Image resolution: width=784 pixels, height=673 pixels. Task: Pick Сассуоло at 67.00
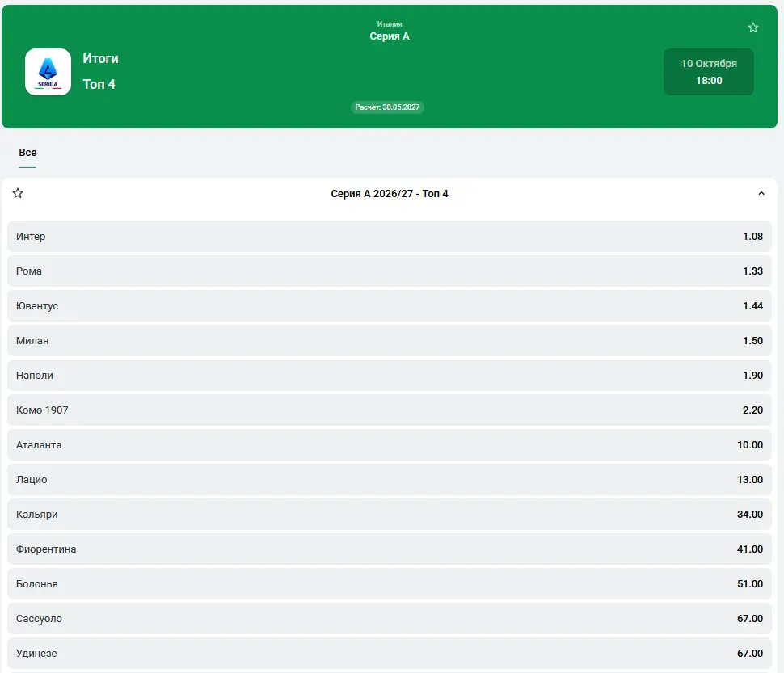(390, 619)
